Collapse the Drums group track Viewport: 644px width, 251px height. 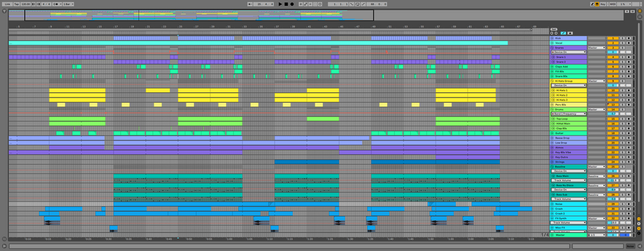[x=552, y=110]
